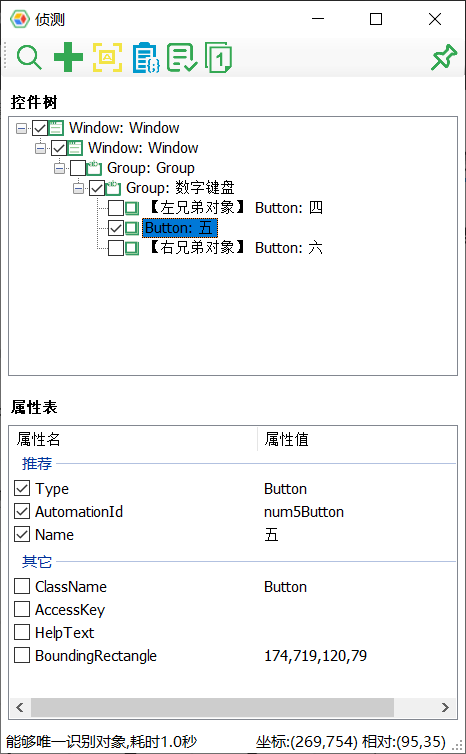The height and width of the screenshot is (754, 466).
Task: Enable the ClassName property checkbox
Action: (x=22, y=587)
